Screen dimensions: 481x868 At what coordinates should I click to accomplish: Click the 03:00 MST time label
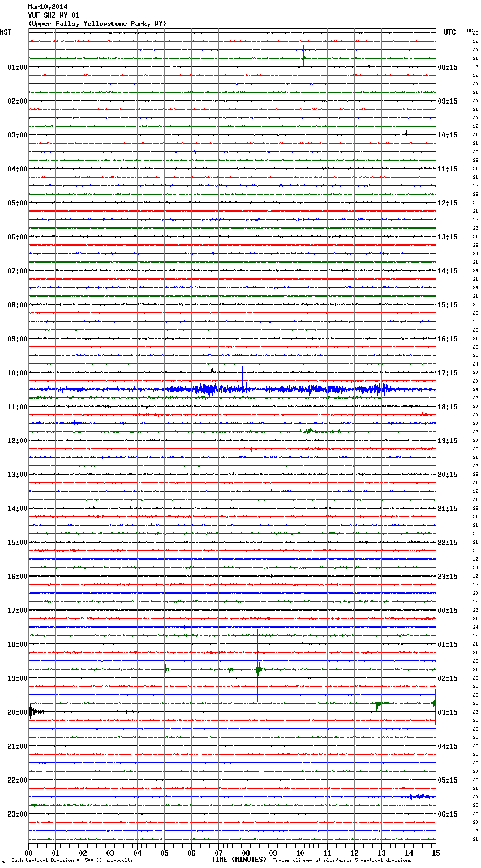point(18,135)
